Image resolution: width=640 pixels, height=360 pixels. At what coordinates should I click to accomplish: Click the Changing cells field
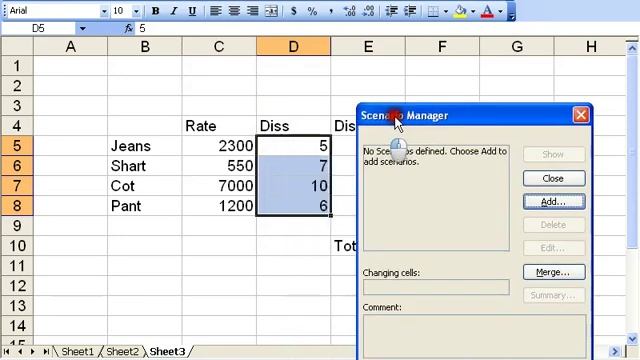click(x=436, y=287)
